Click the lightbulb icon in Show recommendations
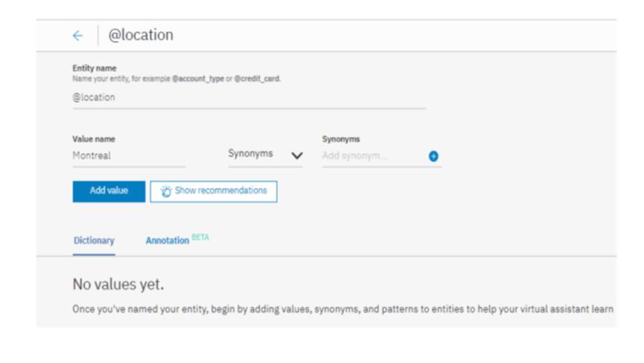This screenshot has width=644, height=363. pyautogui.click(x=166, y=191)
